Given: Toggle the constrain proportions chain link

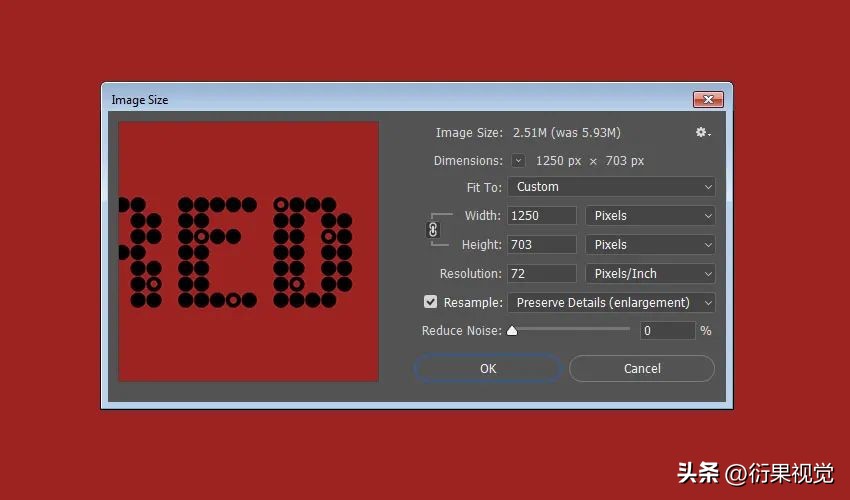Looking at the screenshot, I should [433, 230].
